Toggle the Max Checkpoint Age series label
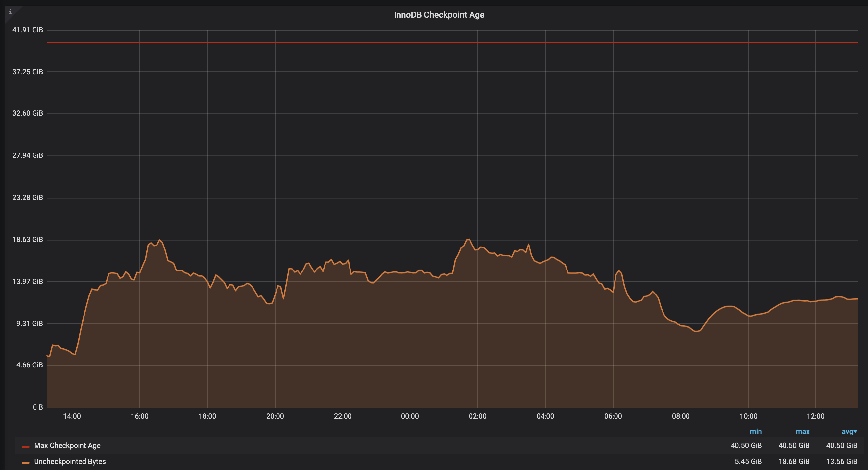 click(67, 445)
